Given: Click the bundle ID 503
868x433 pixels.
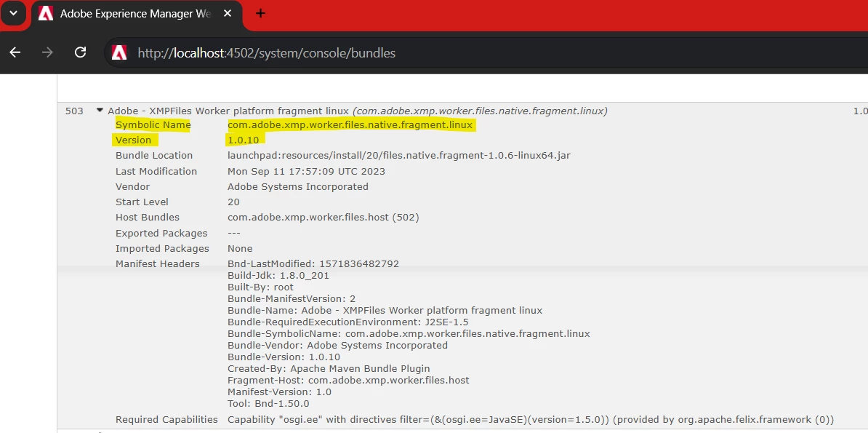Looking at the screenshot, I should (74, 111).
